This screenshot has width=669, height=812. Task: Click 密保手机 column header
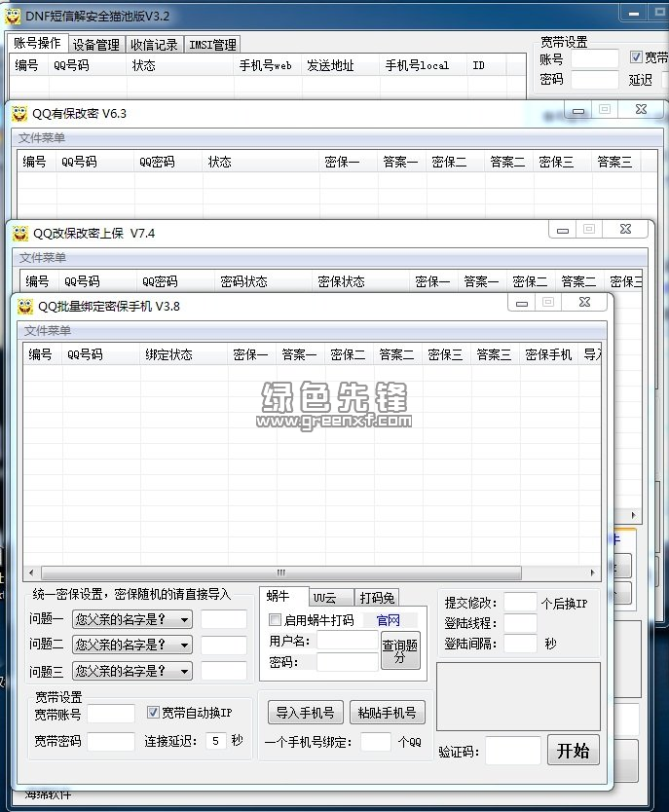[x=549, y=354]
